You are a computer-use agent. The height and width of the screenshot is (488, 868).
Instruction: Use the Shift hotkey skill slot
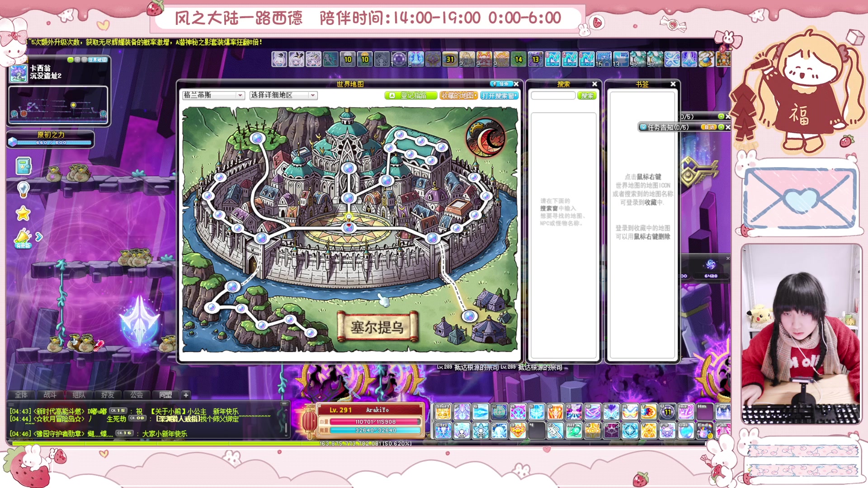point(443,412)
